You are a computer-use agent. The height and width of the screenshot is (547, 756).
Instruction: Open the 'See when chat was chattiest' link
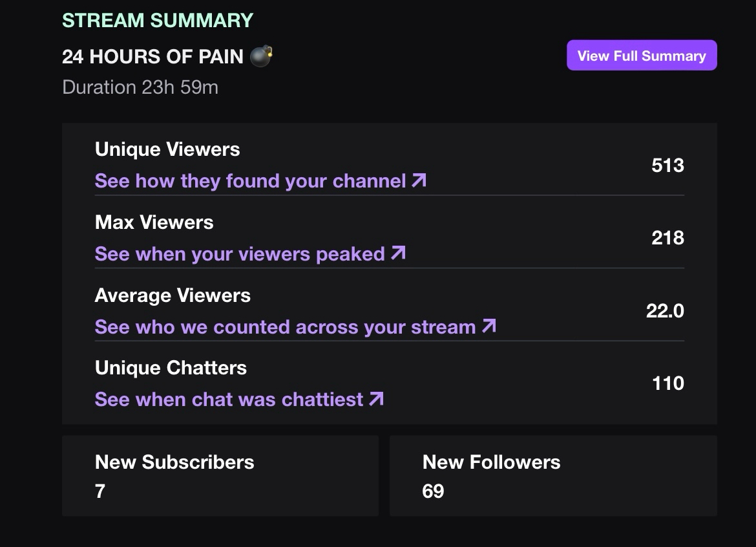coord(229,400)
